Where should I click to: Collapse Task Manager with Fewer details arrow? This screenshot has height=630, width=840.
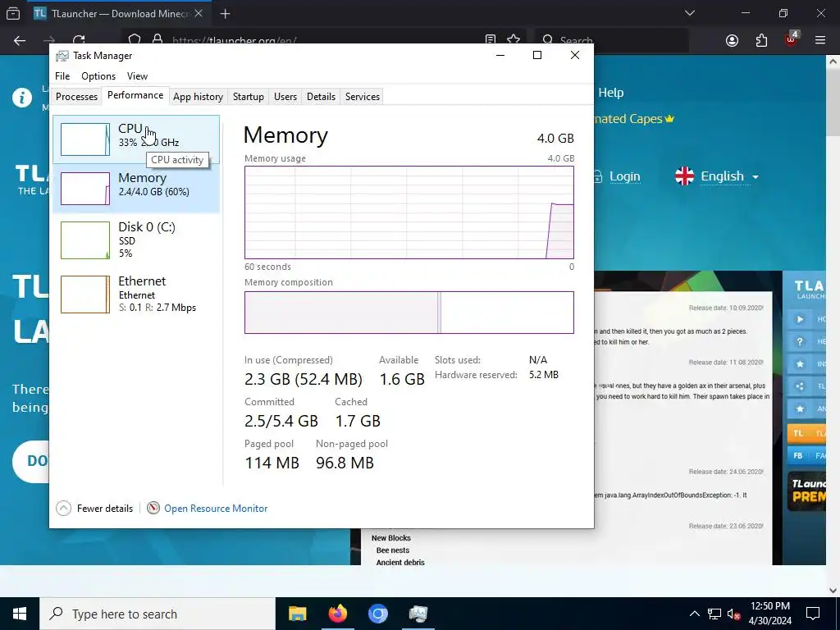[63, 508]
